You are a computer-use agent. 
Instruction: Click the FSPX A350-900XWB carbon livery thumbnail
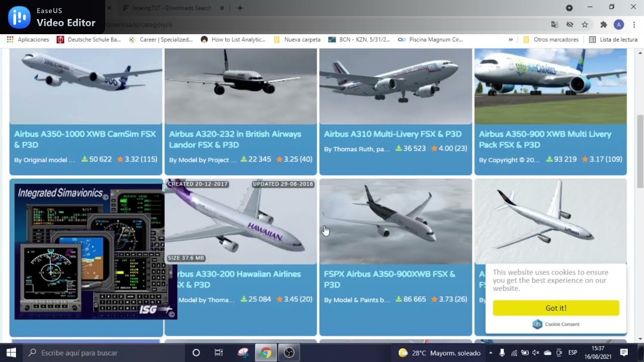(395, 221)
